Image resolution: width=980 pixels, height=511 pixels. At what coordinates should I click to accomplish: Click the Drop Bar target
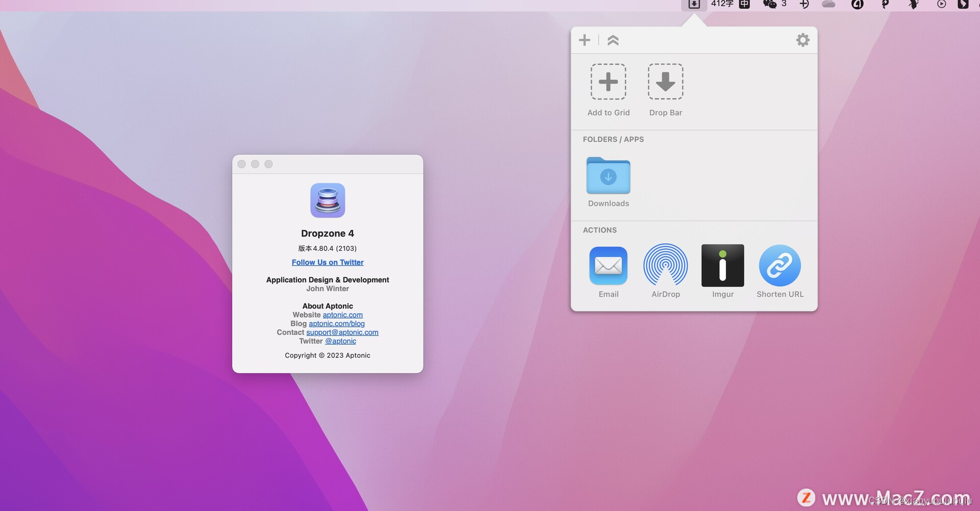pyautogui.click(x=666, y=90)
